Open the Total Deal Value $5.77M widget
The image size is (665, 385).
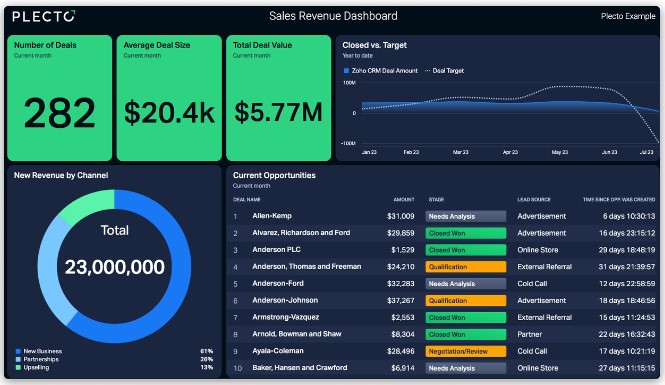(x=279, y=98)
